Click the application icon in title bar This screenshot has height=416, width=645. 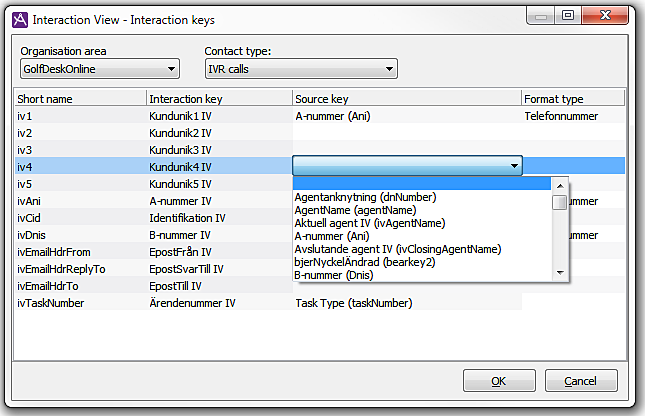click(17, 19)
